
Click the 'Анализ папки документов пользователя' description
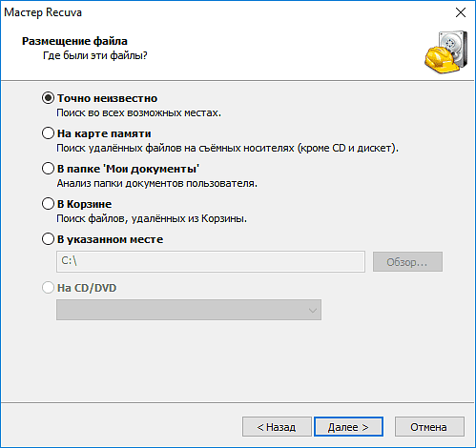coord(156,184)
